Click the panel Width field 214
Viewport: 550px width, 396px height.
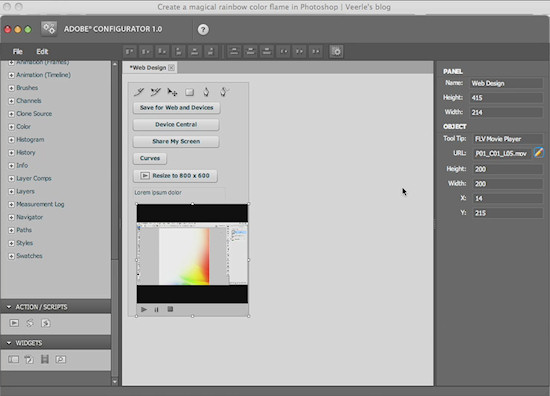506,112
